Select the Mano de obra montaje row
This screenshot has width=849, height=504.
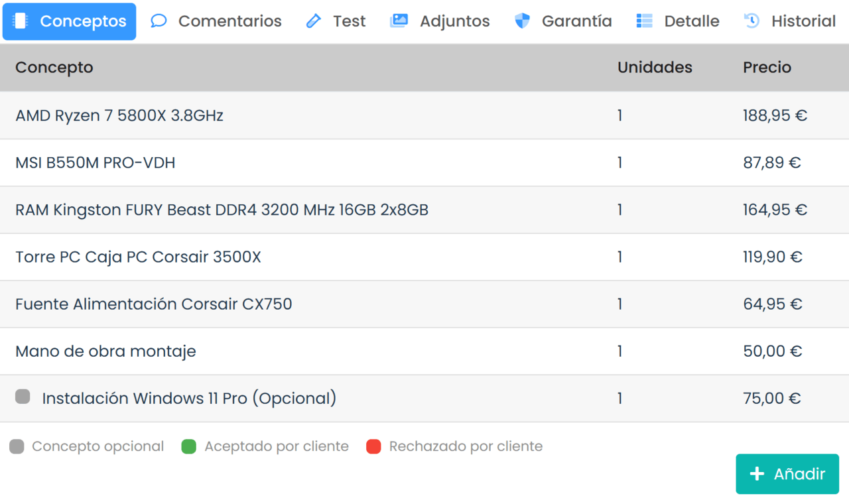click(105, 351)
